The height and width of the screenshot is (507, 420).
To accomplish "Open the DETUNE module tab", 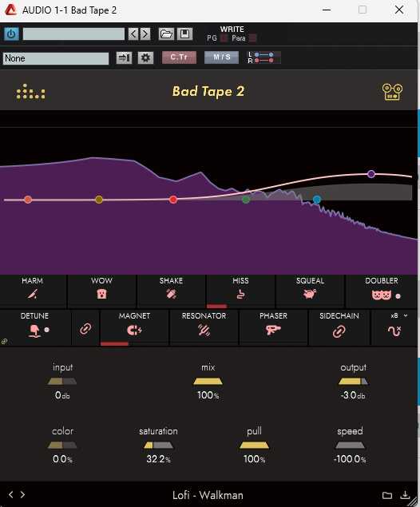I will (35, 327).
